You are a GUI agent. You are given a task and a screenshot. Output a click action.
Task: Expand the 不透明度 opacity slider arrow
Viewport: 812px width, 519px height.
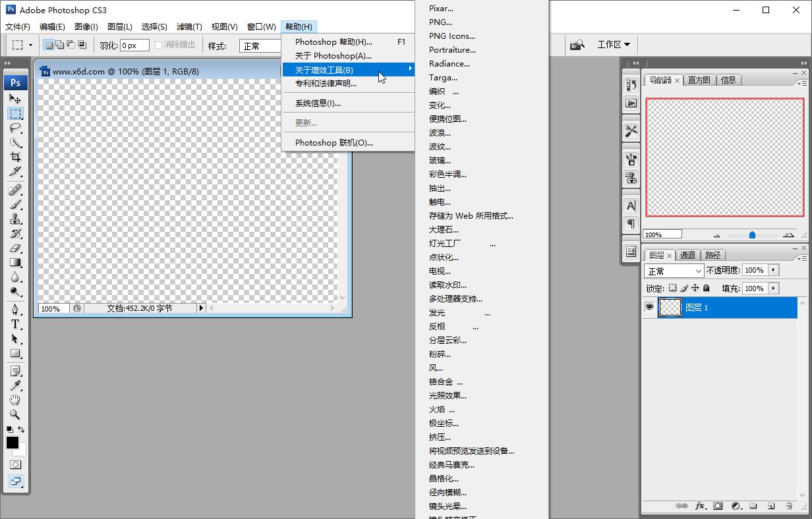[x=774, y=271]
